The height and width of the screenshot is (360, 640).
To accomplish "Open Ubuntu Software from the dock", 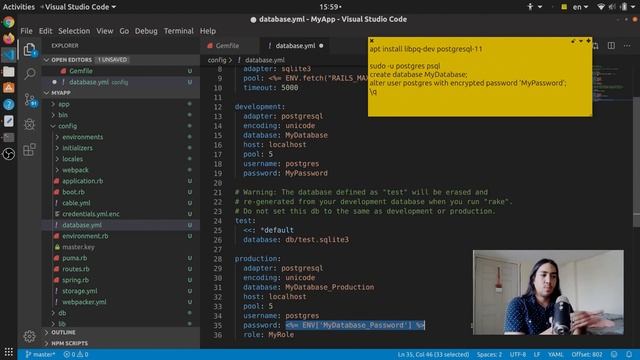I will (9, 88).
